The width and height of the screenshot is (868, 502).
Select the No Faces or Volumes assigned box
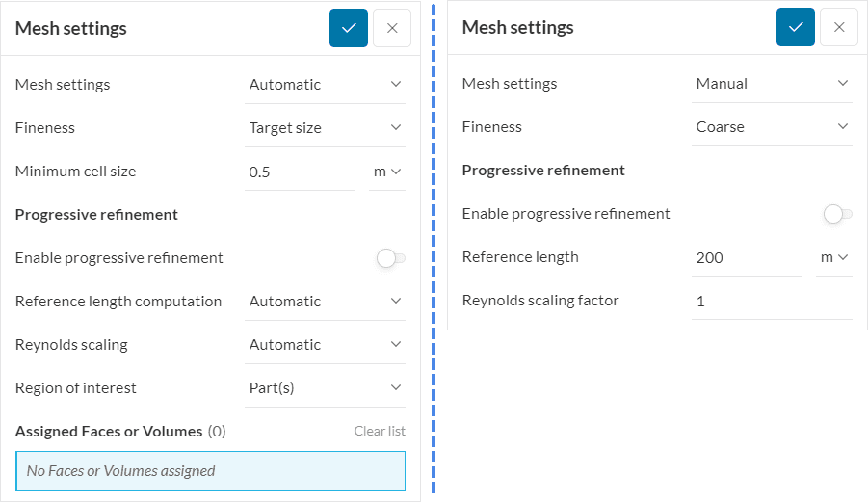click(210, 471)
